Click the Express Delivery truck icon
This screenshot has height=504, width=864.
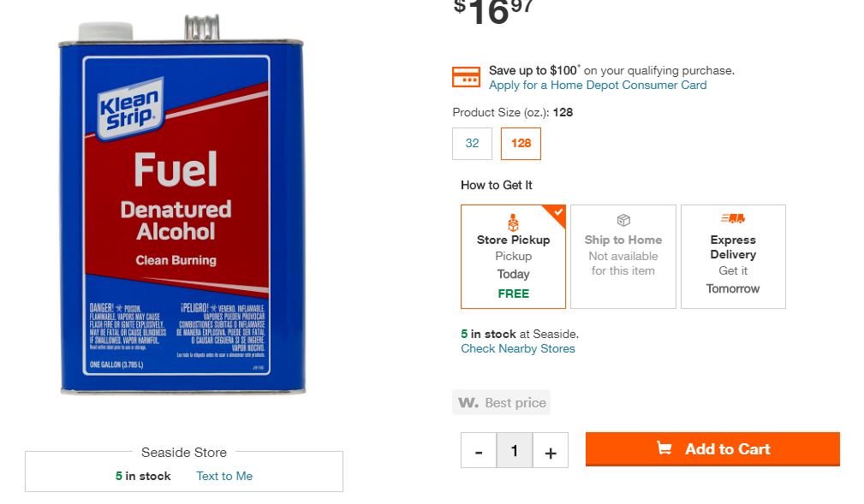[x=733, y=219]
